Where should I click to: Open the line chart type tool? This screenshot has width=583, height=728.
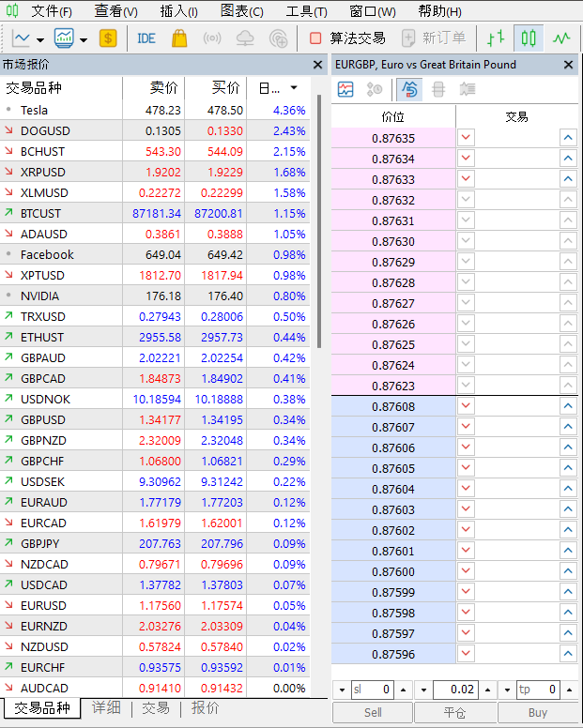[21, 38]
